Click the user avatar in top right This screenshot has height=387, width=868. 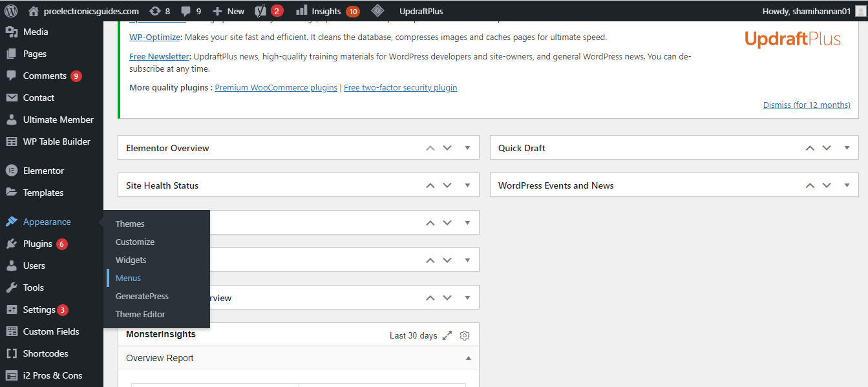pyautogui.click(x=860, y=11)
